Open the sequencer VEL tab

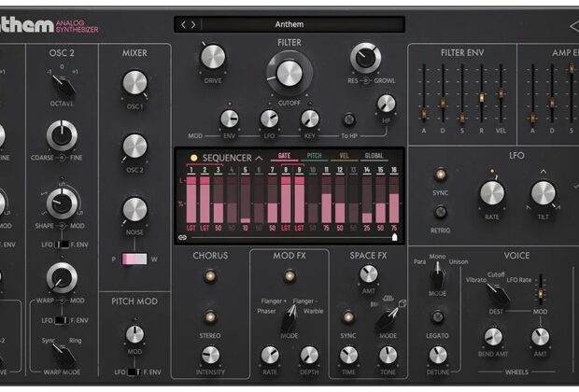345,156
